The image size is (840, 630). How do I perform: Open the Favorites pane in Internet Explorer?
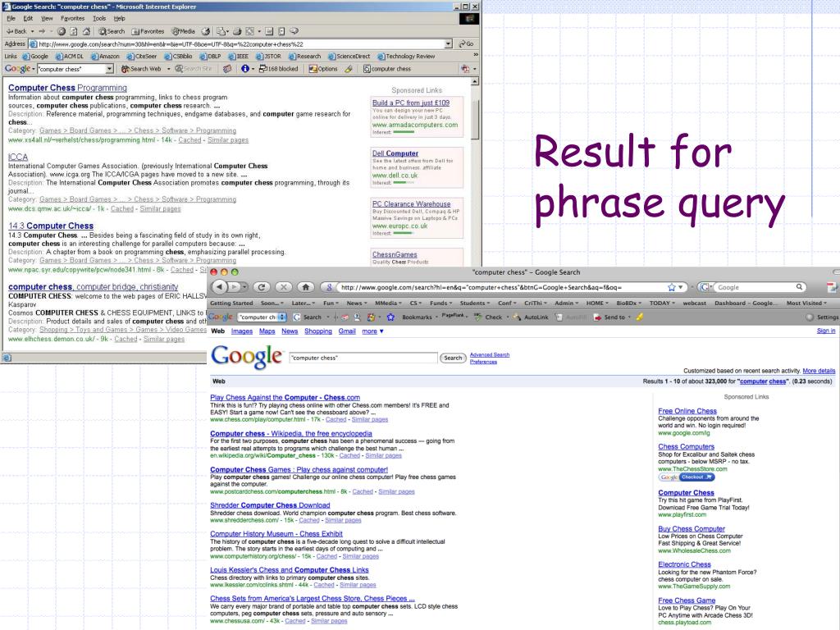coord(148,31)
